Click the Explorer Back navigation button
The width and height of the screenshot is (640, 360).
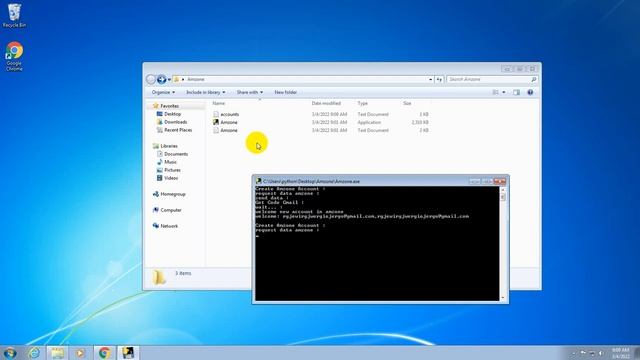(x=151, y=79)
